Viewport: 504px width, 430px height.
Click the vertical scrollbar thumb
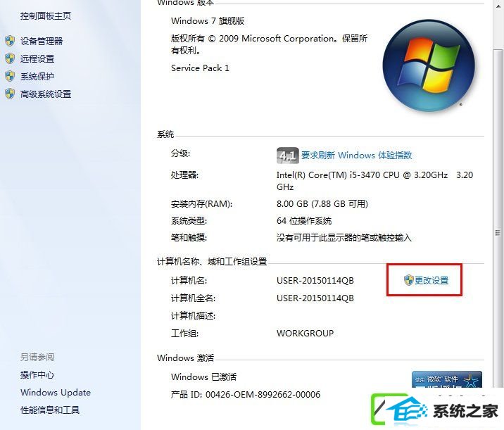point(498,219)
